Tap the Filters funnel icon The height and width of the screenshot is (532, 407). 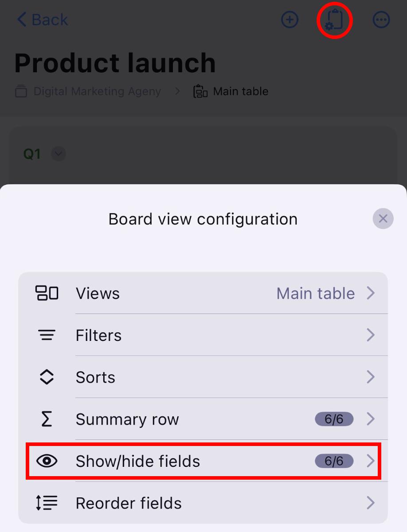(47, 335)
